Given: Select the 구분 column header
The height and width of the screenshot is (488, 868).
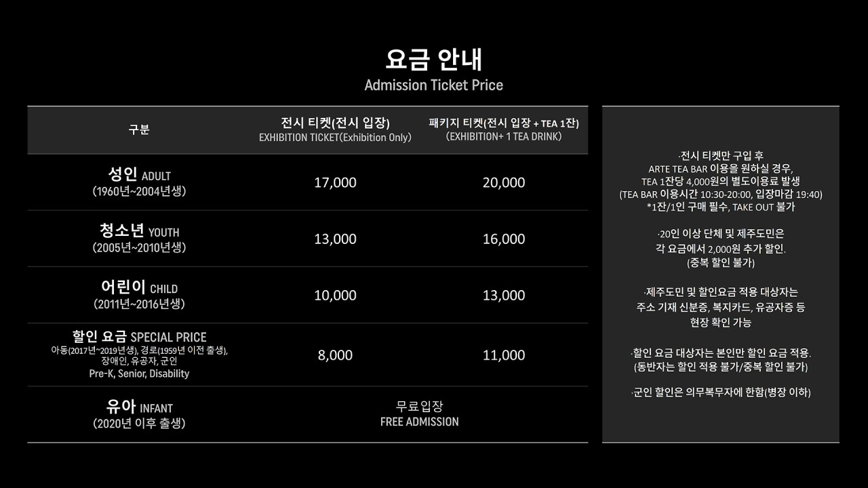Looking at the screenshot, I should coord(139,130).
